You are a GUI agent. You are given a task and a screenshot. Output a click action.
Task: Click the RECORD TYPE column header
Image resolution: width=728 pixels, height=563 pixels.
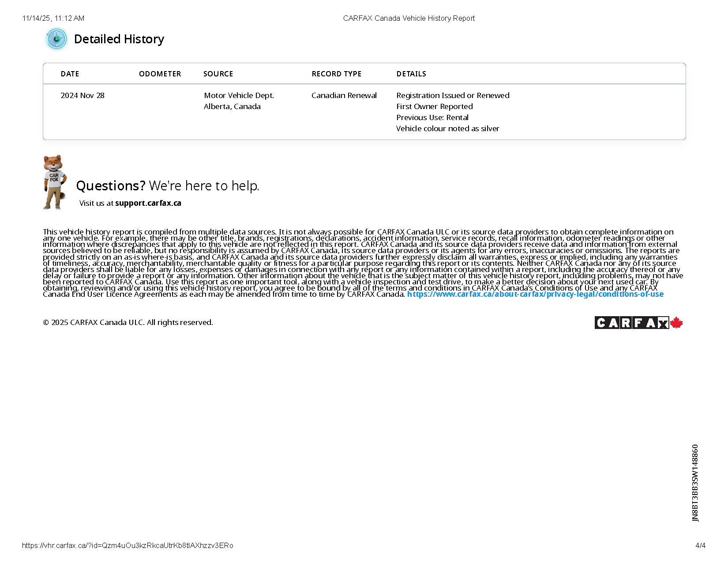point(336,74)
